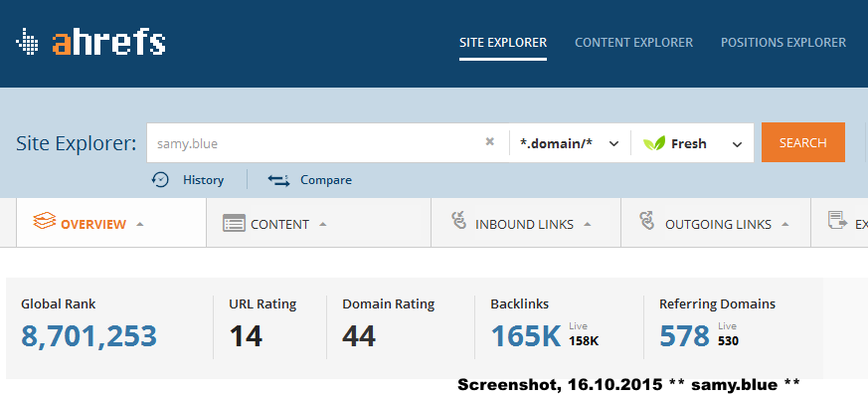Click the Inbound Links chain icon
Image resolution: width=868 pixels, height=400 pixels.
click(x=459, y=220)
